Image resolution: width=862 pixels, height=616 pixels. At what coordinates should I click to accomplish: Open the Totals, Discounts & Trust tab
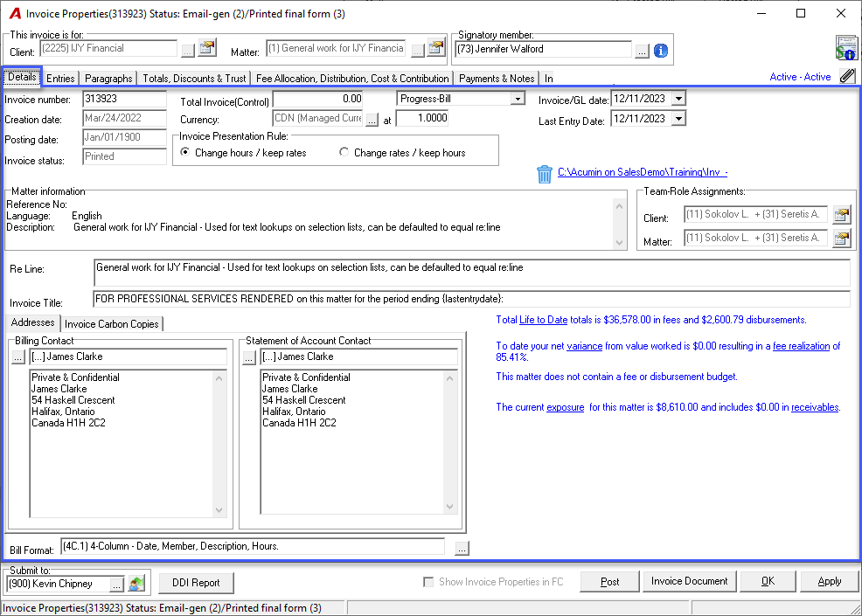click(x=194, y=78)
